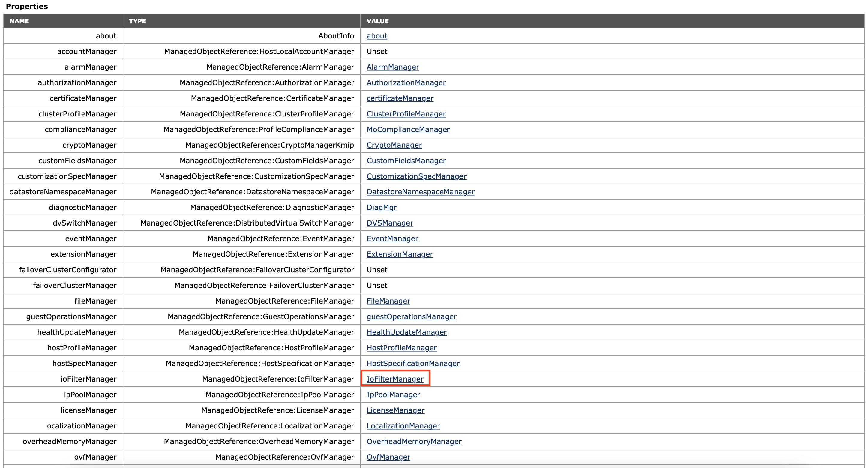Open the LicenseManager link
The width and height of the screenshot is (868, 468).
point(395,410)
